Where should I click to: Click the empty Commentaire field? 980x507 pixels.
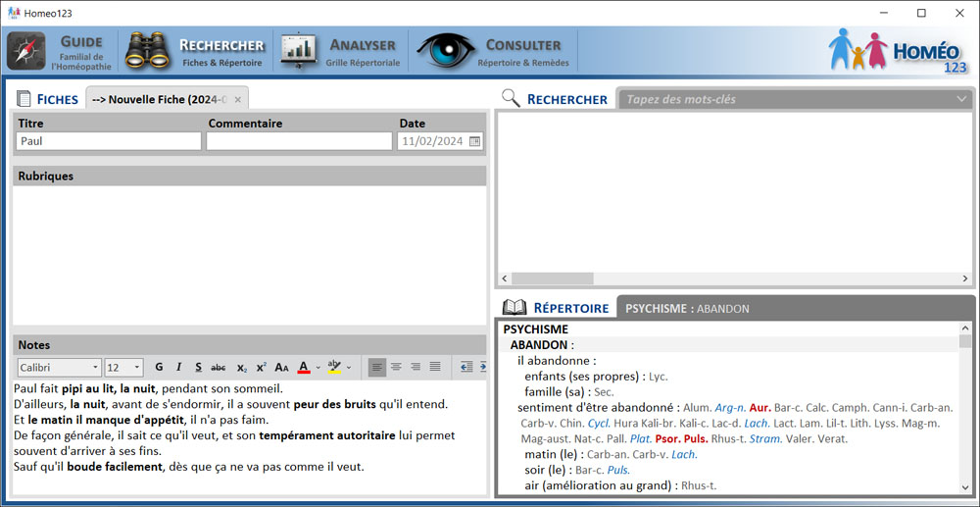pyautogui.click(x=299, y=141)
